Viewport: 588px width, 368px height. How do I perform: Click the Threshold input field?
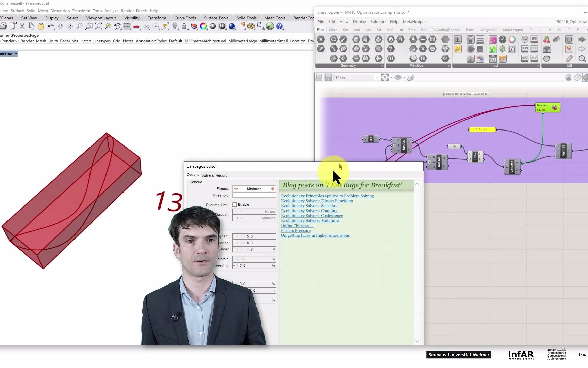pos(254,195)
